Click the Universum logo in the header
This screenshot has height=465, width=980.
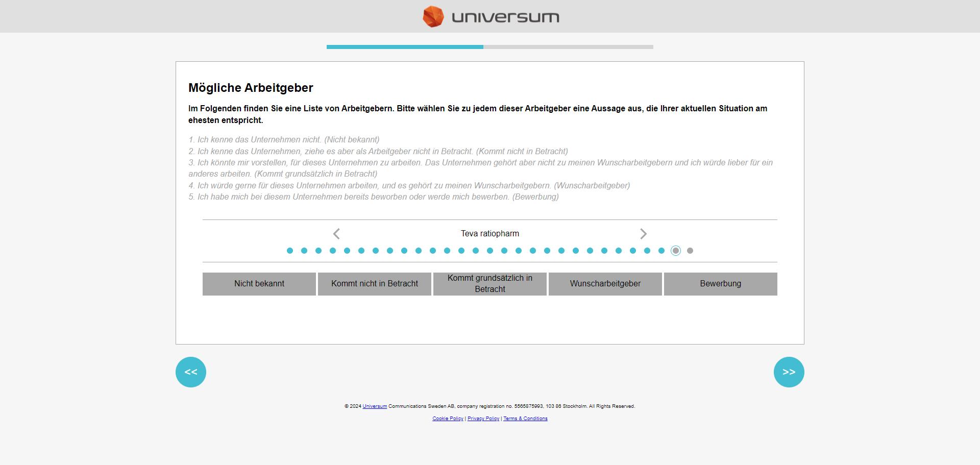click(491, 16)
